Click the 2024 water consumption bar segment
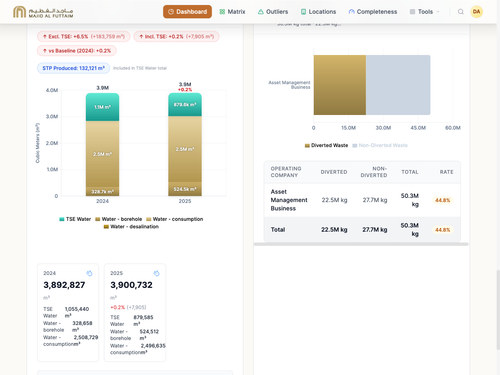 click(x=102, y=154)
